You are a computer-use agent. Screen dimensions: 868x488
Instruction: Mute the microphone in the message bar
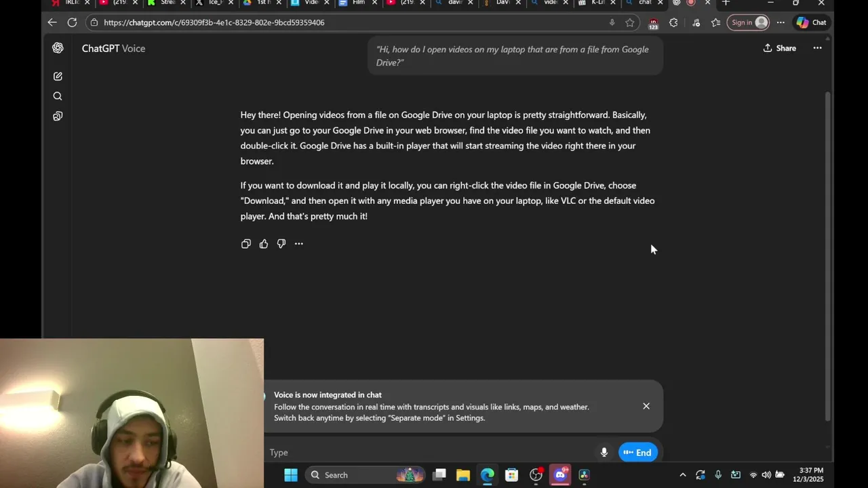604,452
